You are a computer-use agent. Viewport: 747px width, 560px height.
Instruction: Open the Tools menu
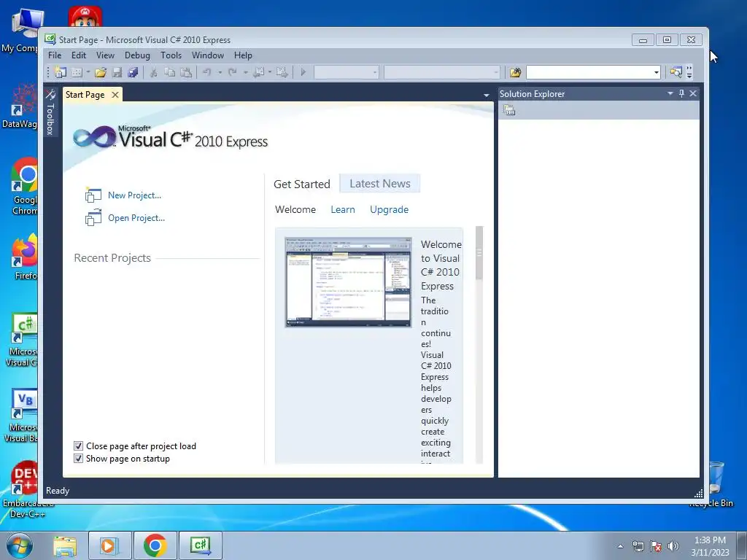[x=171, y=55]
